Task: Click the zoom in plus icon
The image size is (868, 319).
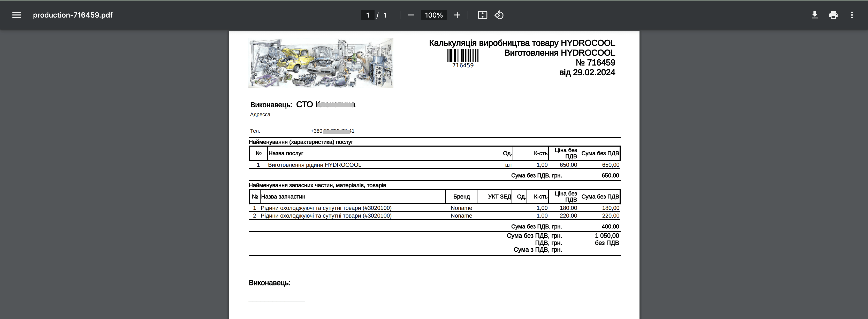Action: coord(457,15)
